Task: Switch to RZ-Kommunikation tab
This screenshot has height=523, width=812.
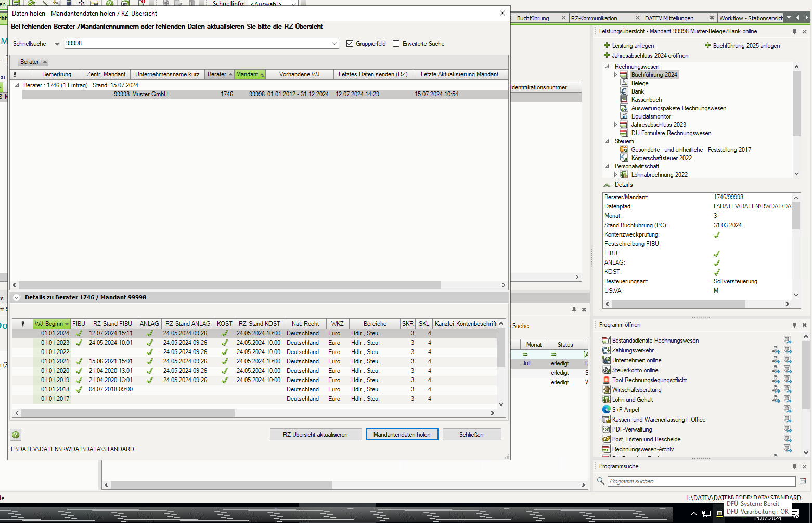Action: 594,18
